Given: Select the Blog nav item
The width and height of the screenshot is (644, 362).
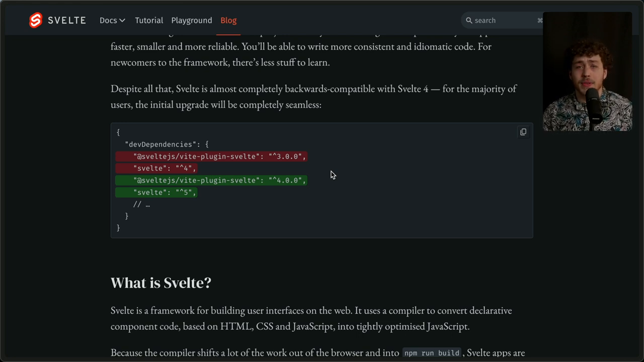Looking at the screenshot, I should point(228,20).
